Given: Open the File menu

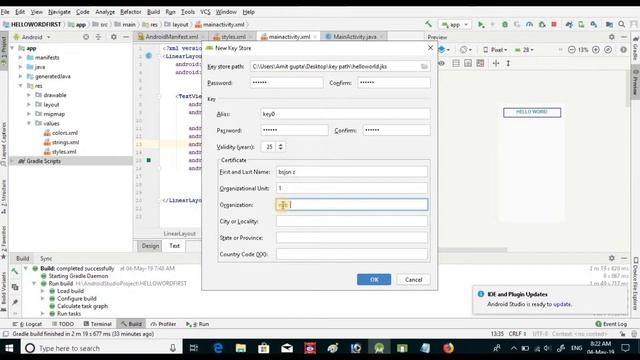Looking at the screenshot, I should [x=5, y=12].
